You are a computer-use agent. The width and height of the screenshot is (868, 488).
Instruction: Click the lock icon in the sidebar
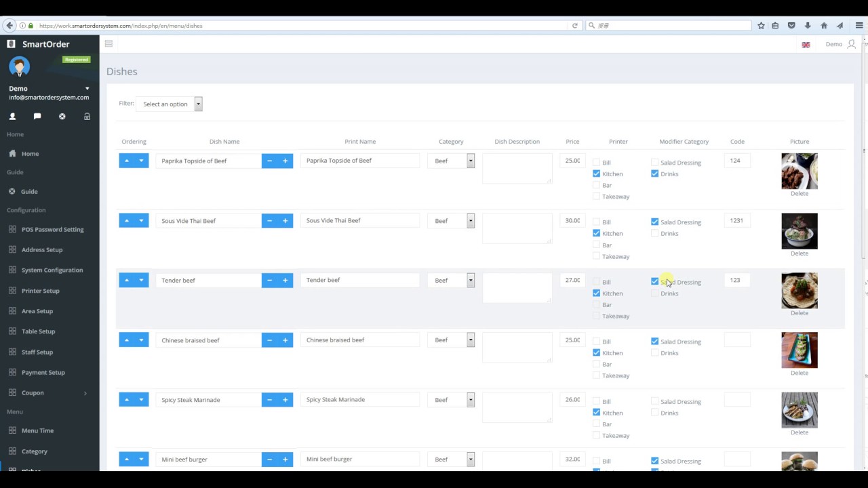click(x=87, y=117)
